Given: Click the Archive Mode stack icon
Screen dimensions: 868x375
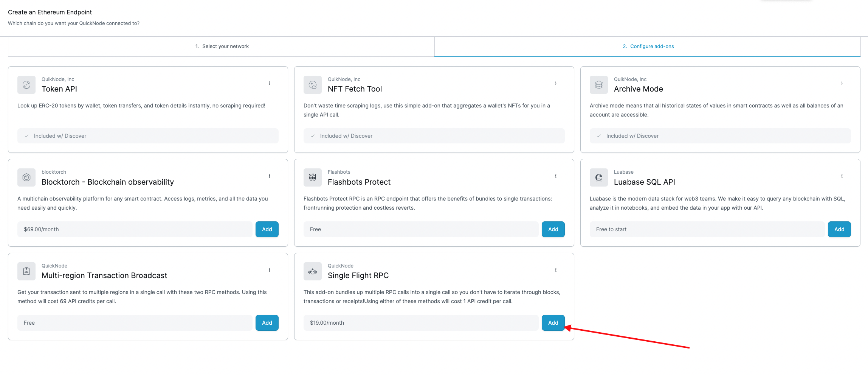Looking at the screenshot, I should point(599,85).
